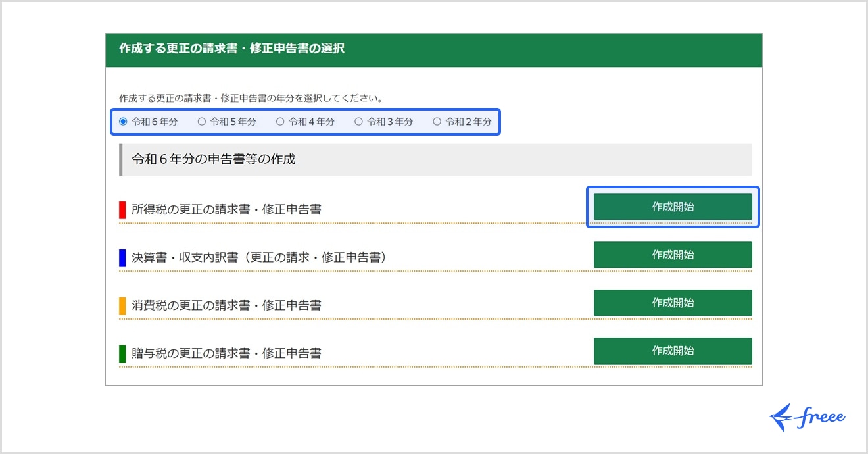Choose 令和5年分 as the year
Viewport: 868px width, 454px height.
[202, 122]
